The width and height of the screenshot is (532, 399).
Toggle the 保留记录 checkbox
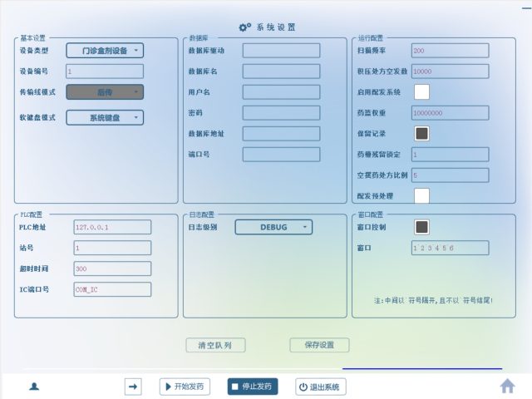point(421,133)
